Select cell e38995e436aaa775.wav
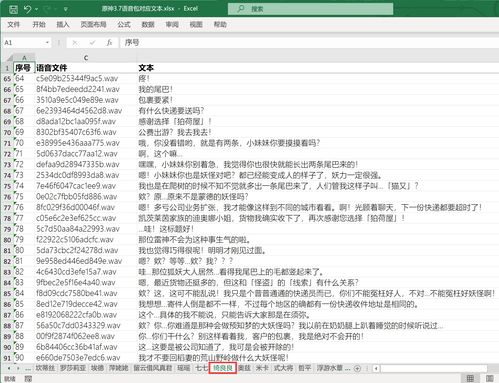The image size is (499, 383). tap(86, 143)
